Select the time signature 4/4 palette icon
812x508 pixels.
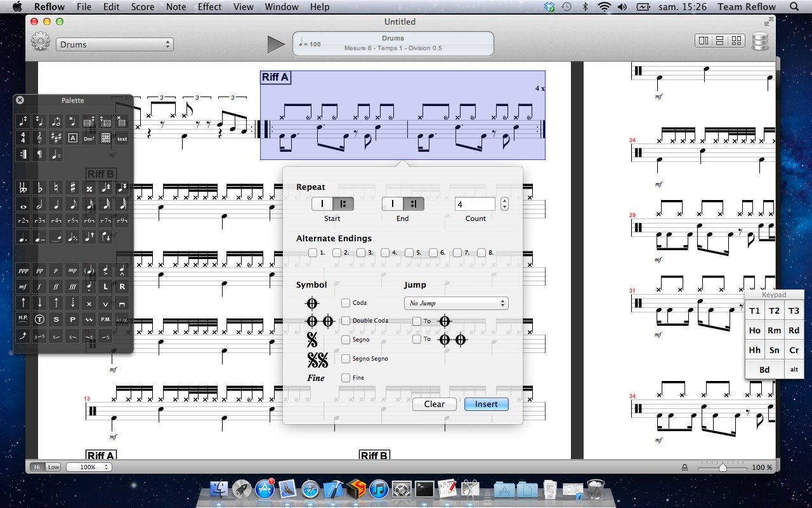pyautogui.click(x=23, y=138)
